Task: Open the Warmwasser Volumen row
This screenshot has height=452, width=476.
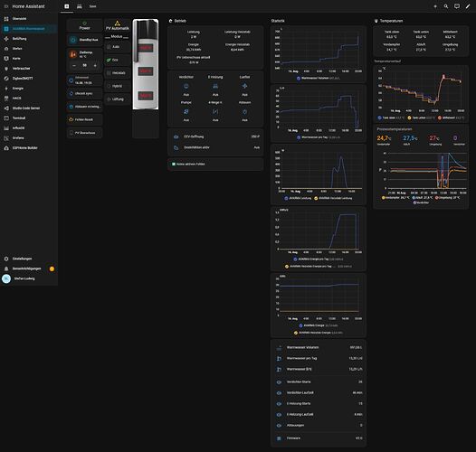Action: (x=319, y=348)
